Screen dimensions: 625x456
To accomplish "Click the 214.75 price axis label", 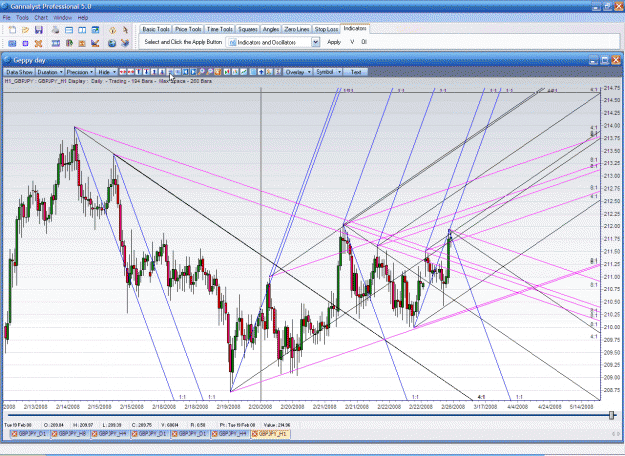I will point(612,88).
